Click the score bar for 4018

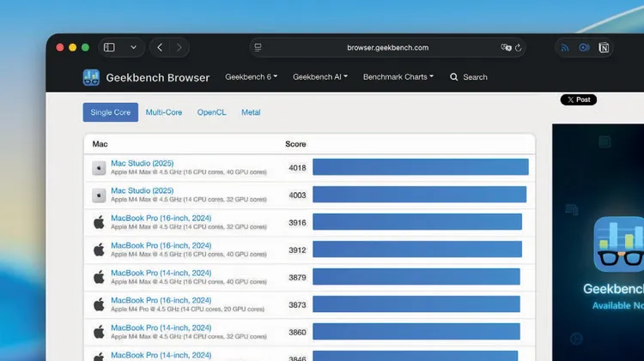coord(420,167)
